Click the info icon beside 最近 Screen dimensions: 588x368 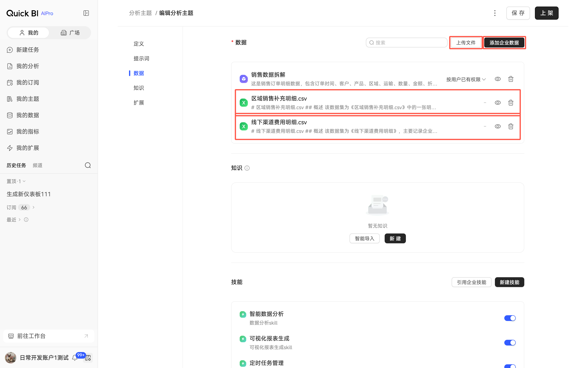(x=26, y=220)
